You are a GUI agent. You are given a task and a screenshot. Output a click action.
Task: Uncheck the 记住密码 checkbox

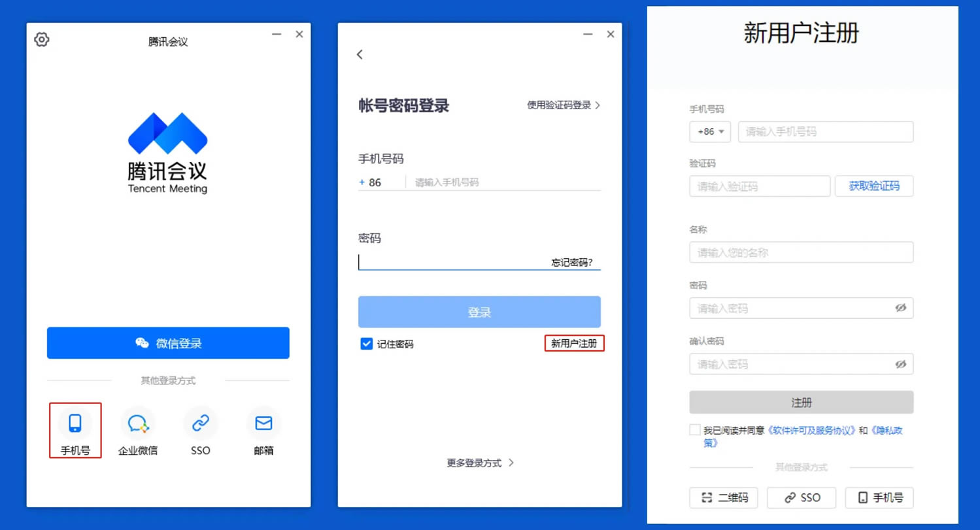coord(366,344)
